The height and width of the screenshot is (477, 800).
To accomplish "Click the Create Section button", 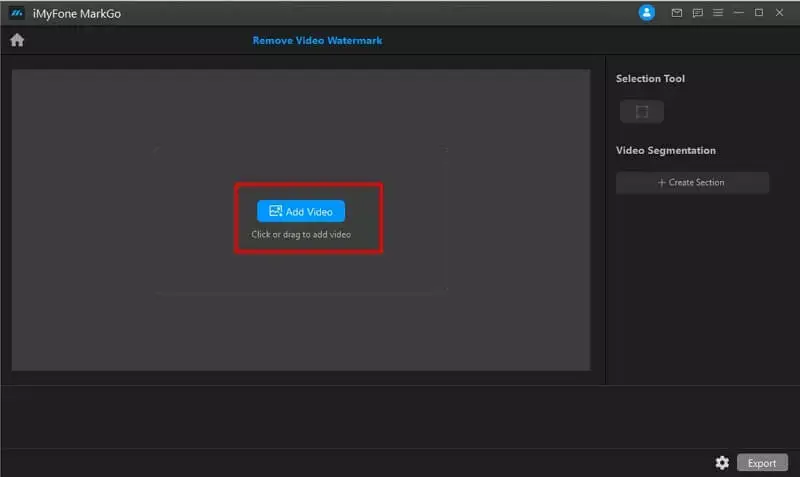I will [x=692, y=183].
